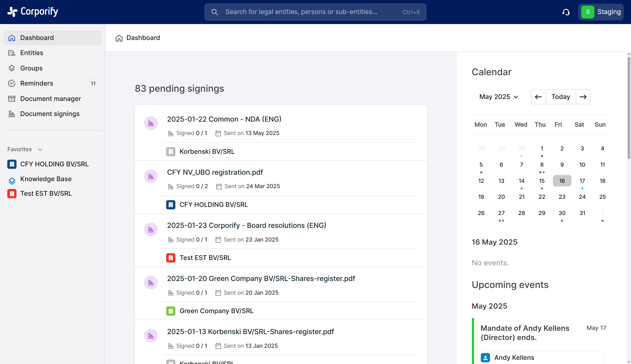Open 2025-01-22 Common - NDA (ENG) signing
This screenshot has width=631, height=364.
[224, 119]
